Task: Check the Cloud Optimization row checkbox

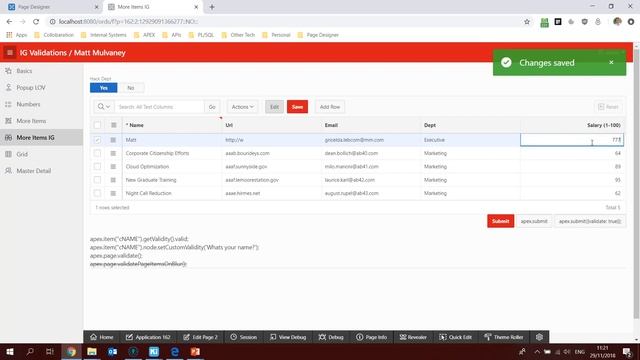Action: coord(97,167)
